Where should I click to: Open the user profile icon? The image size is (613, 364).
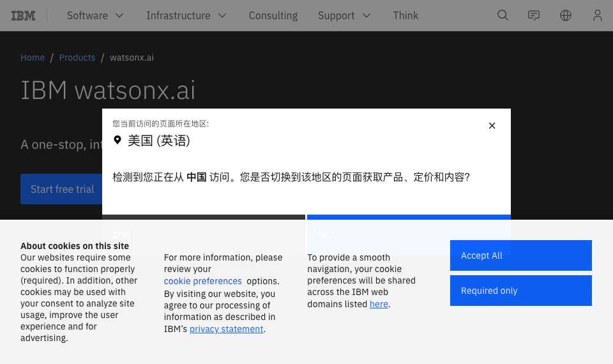coord(598,15)
